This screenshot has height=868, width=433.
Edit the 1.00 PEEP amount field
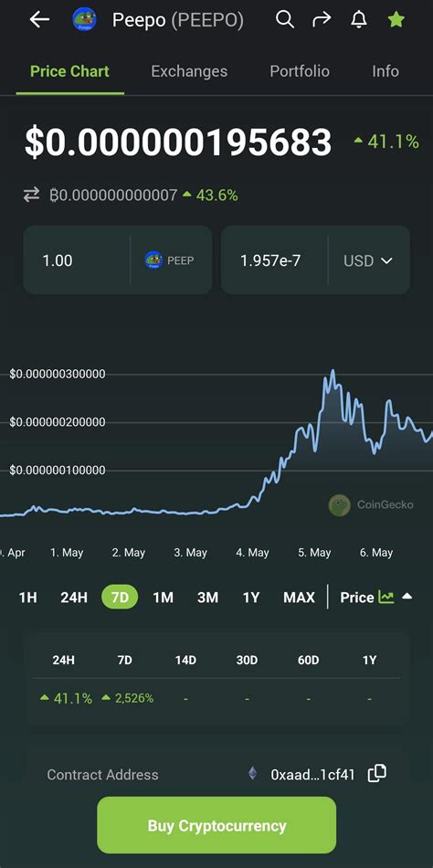point(77,260)
